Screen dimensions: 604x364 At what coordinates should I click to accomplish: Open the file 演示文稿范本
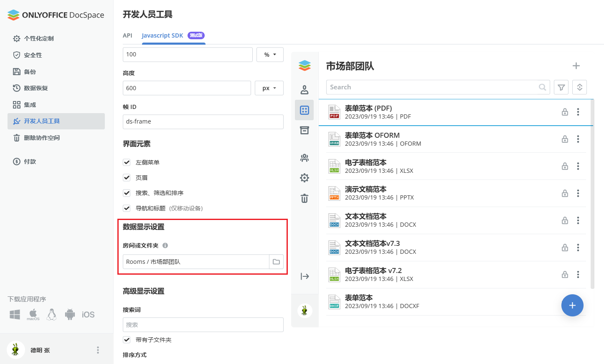pyautogui.click(x=365, y=189)
